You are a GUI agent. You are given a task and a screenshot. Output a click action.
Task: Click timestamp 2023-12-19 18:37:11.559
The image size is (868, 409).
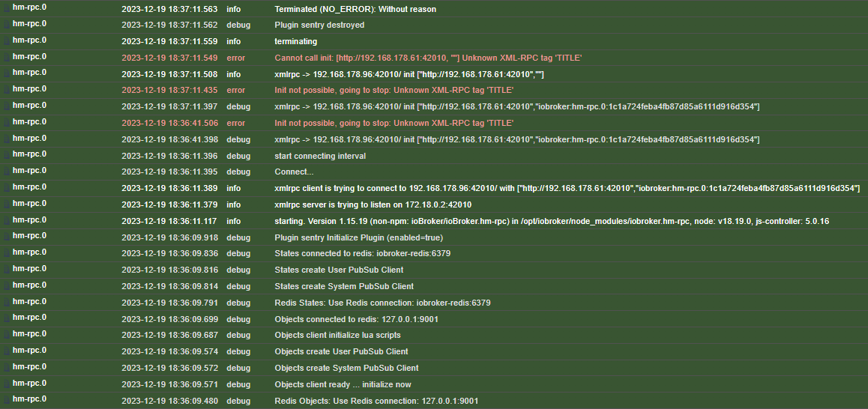(169, 41)
